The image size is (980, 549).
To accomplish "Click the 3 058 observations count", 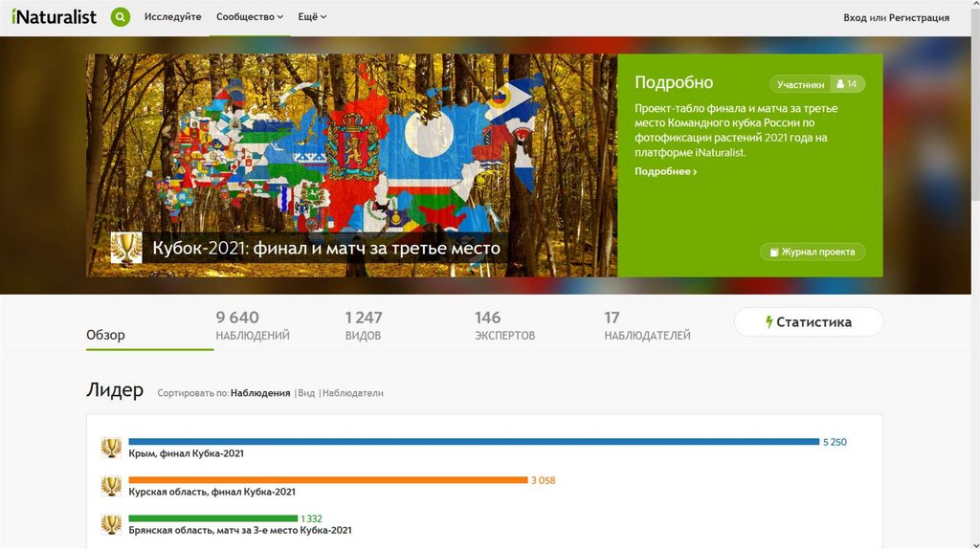I will point(544,480).
